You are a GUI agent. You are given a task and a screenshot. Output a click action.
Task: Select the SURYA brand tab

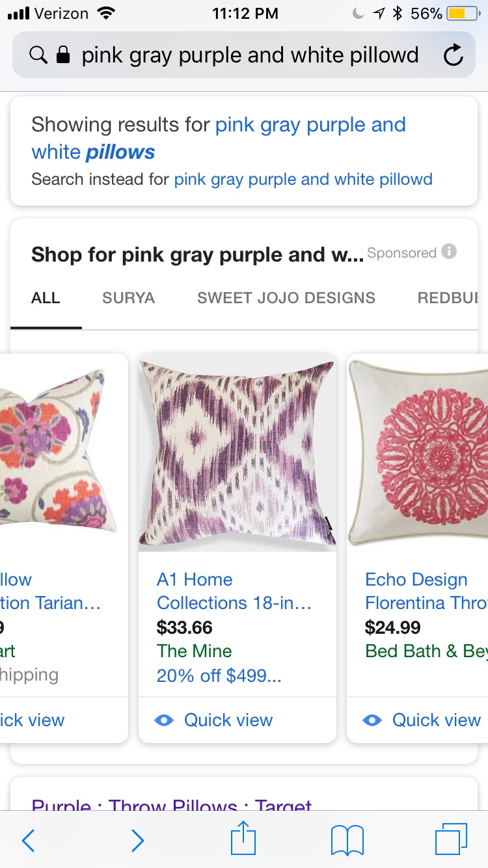click(x=129, y=298)
